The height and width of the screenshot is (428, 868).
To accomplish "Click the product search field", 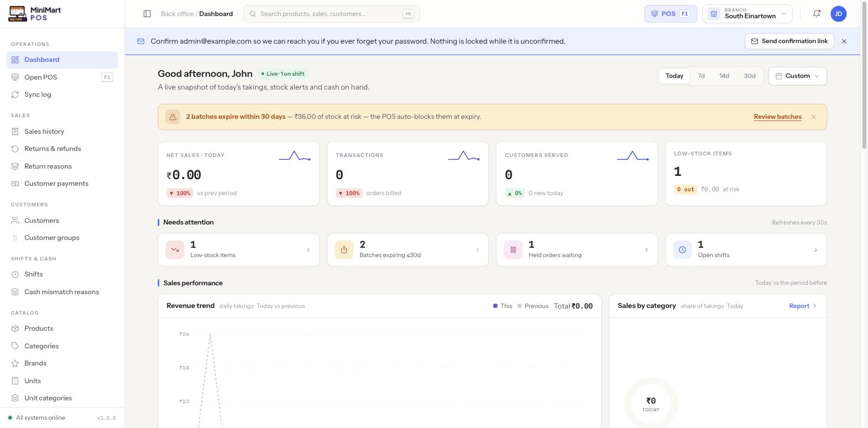I will tap(332, 14).
